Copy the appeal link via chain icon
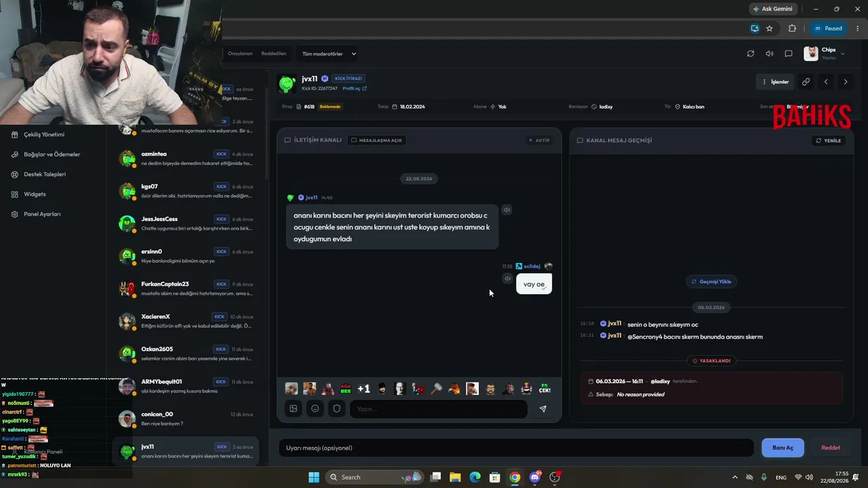Screen dimensions: 868x488 click(x=806, y=82)
